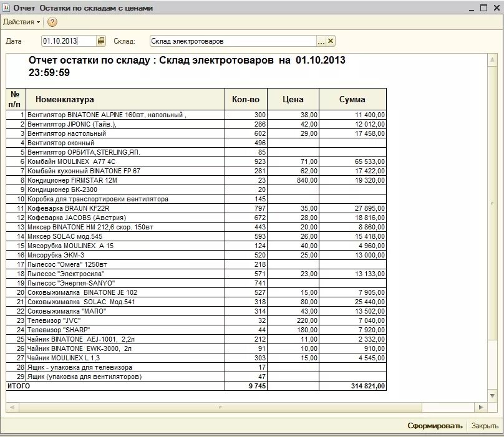Select row Кондиционер FIRMSTAR 12M
This screenshot has height=437, width=504.
point(196,180)
